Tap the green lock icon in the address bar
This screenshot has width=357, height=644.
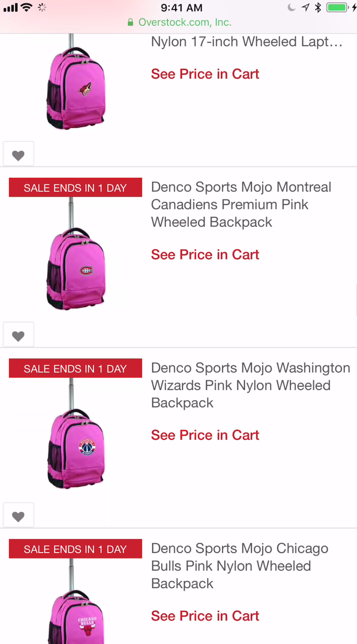(x=130, y=22)
